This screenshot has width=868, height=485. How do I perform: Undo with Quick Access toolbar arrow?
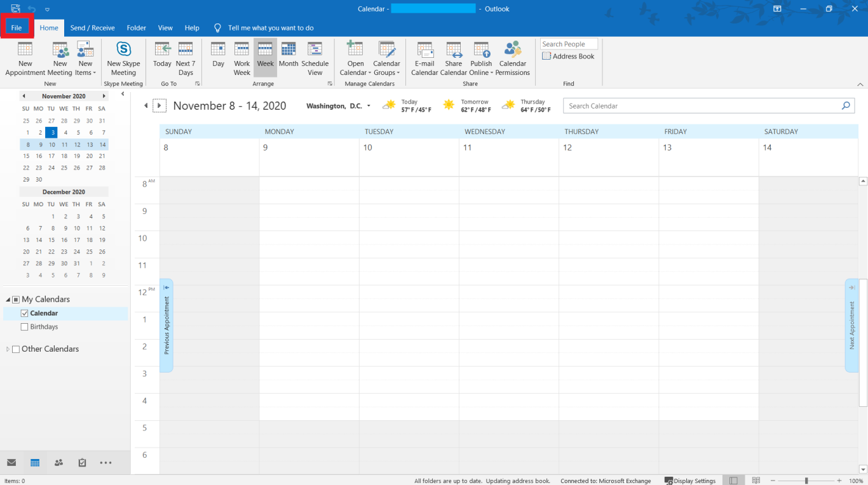pyautogui.click(x=32, y=9)
